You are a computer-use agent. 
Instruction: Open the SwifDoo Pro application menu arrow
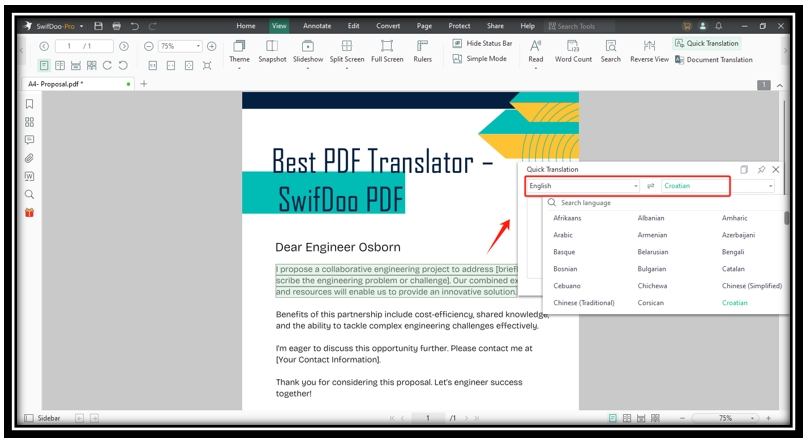(81, 26)
